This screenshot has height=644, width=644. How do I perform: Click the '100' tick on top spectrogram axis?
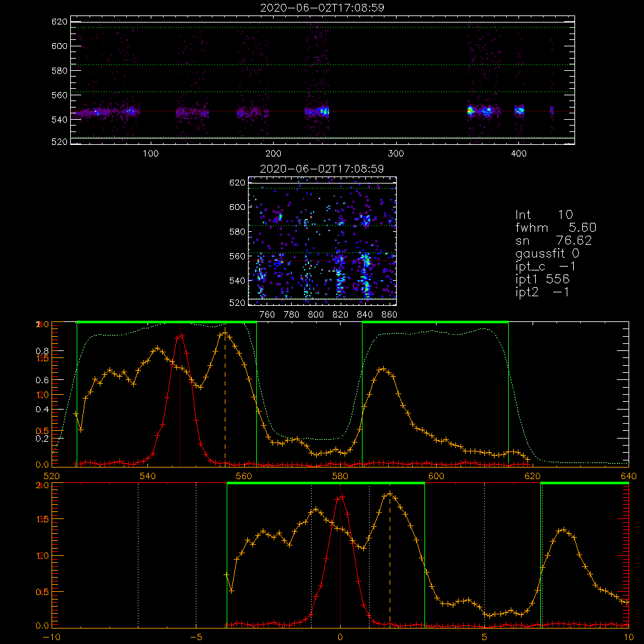[151, 154]
